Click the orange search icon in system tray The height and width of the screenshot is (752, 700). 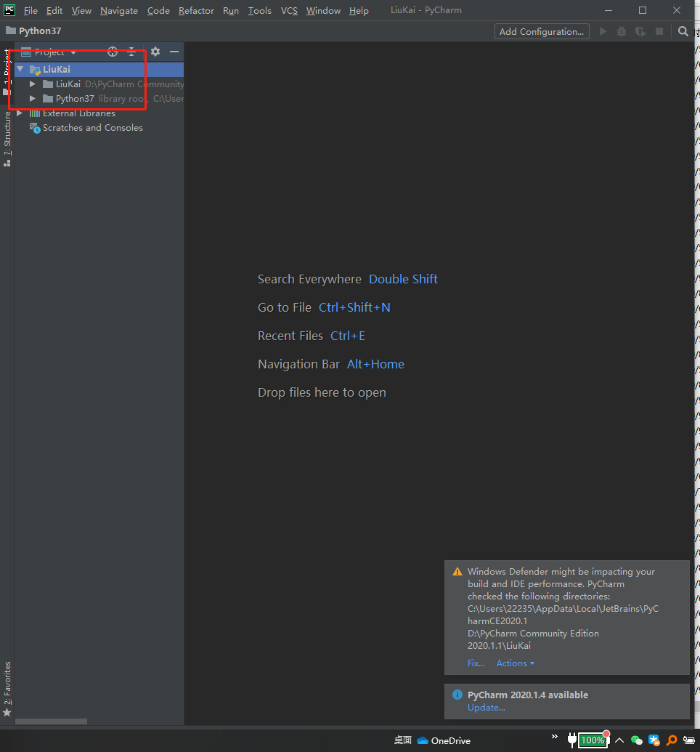(672, 740)
